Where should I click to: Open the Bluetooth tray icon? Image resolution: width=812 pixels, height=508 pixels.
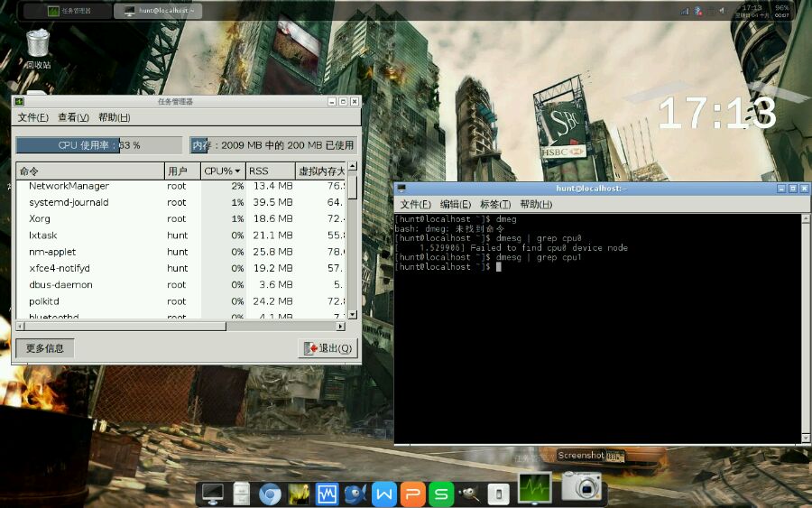pyautogui.click(x=697, y=11)
